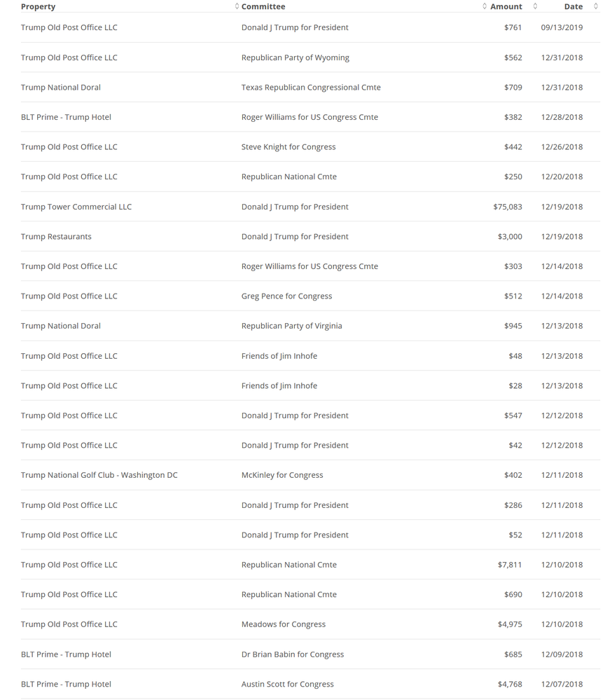Select the Property column header
Screen dimensions: 612x700
[x=38, y=6]
